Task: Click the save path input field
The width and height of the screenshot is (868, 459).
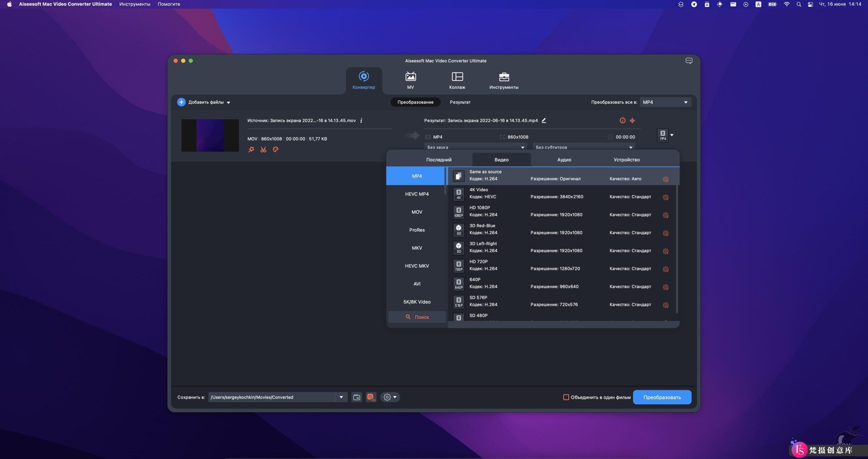Action: tap(272, 397)
